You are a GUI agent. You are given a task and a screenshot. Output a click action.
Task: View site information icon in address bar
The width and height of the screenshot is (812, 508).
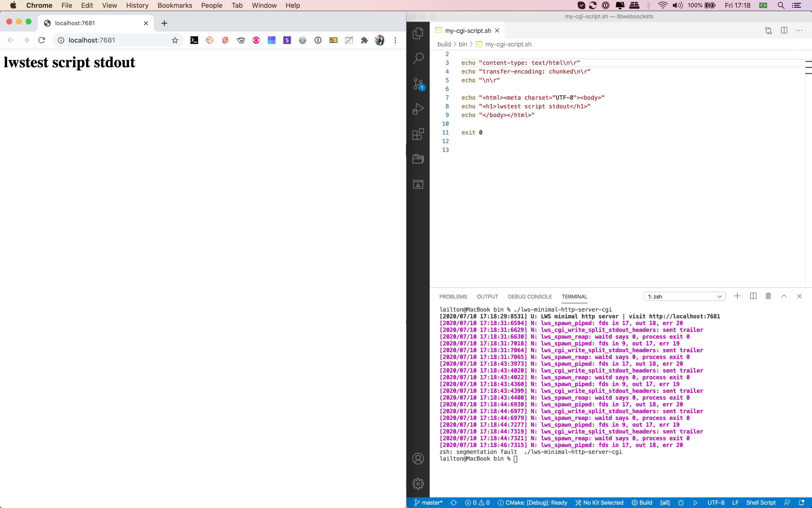click(61, 40)
